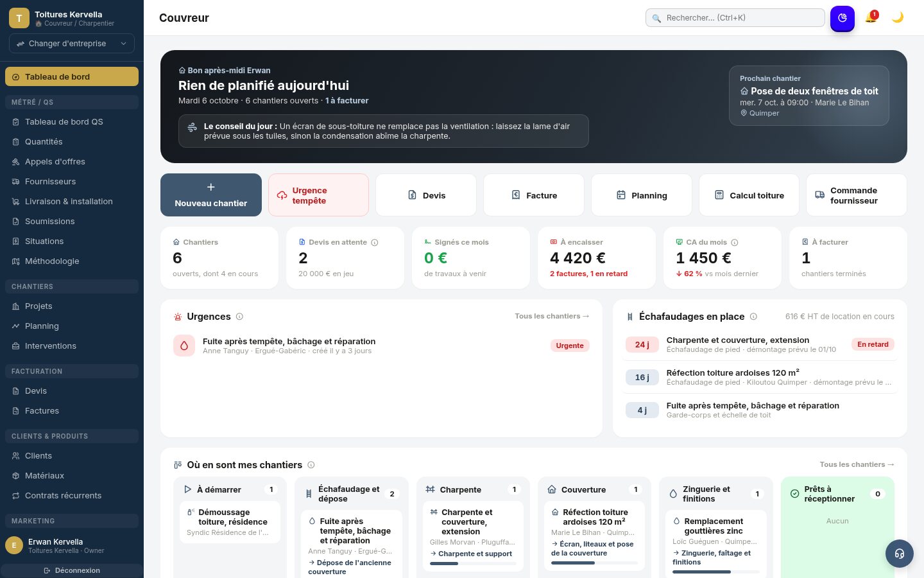The image size is (924, 578).
Task: Click the info icon beside Urgences
Action: pos(239,317)
